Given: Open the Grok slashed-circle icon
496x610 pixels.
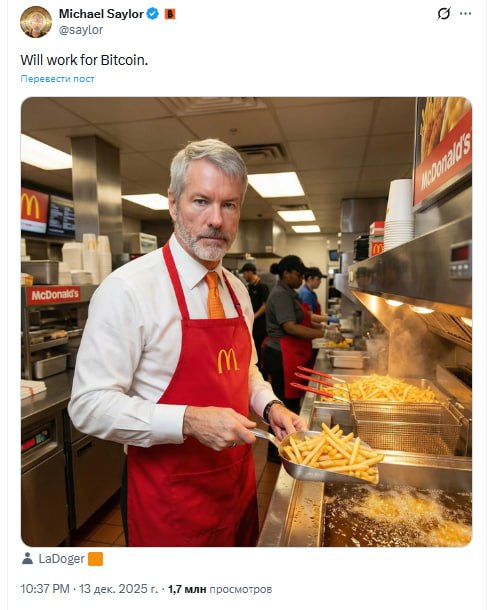Looking at the screenshot, I should click(444, 14).
